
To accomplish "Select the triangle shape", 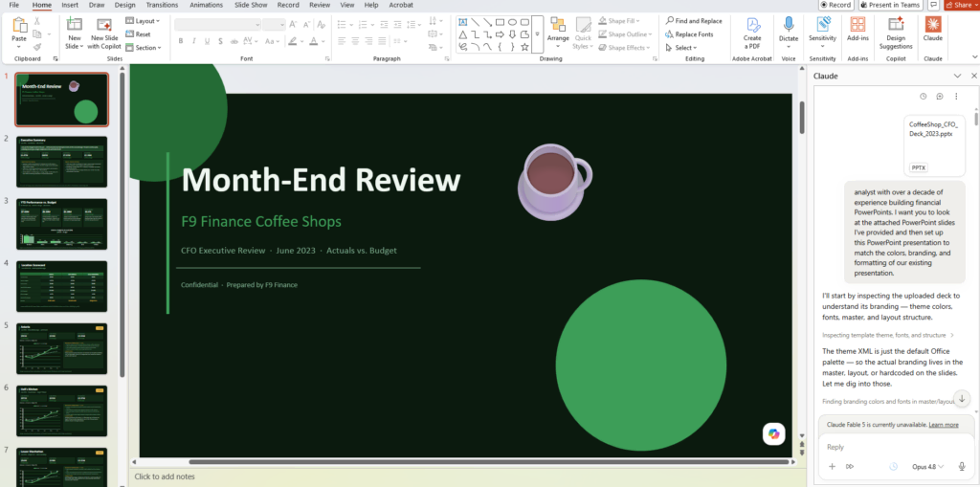I will pos(463,34).
